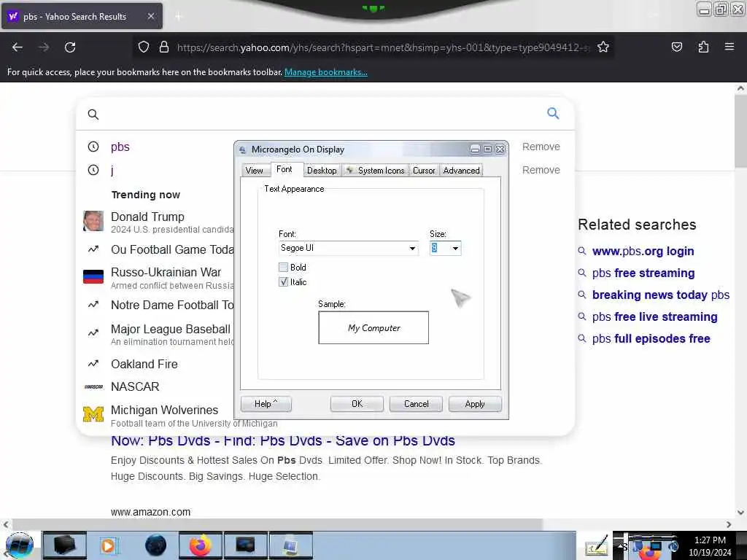Expand the font Size dropdown
This screenshot has height=560, width=747.
coord(455,248)
